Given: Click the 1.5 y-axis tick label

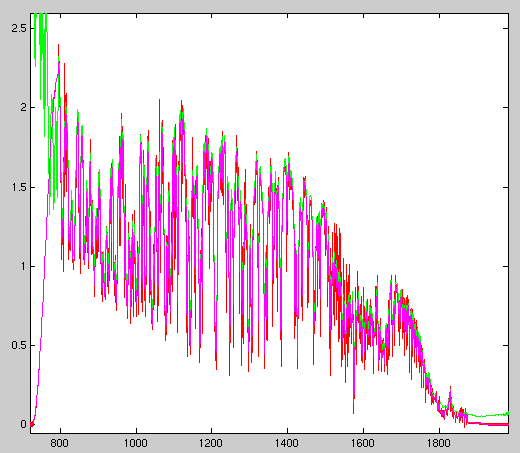Looking at the screenshot, I should coord(19,187).
